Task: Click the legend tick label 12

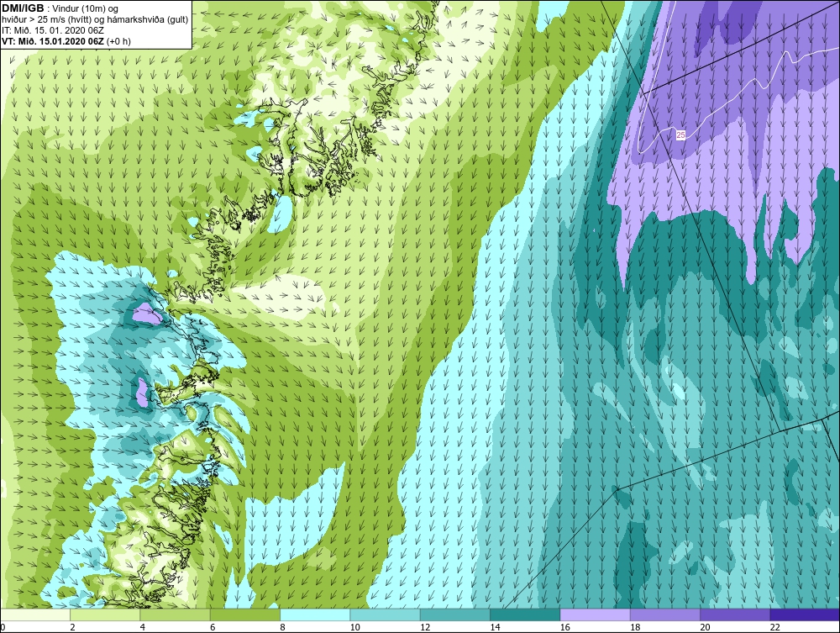Action: click(425, 627)
